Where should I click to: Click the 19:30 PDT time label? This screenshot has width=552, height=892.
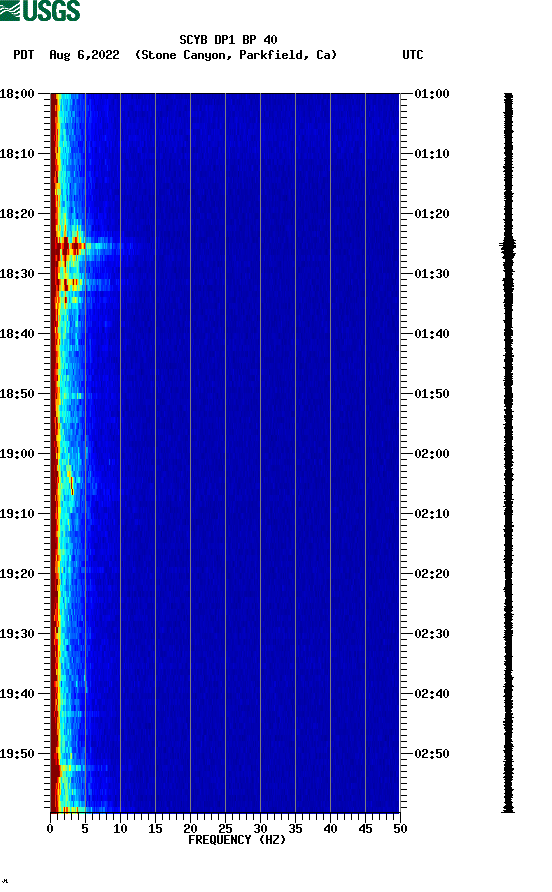pos(17,634)
